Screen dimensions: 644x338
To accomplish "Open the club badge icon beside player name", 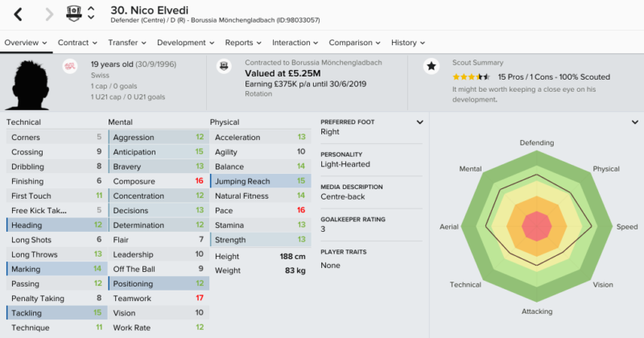I will (x=74, y=14).
